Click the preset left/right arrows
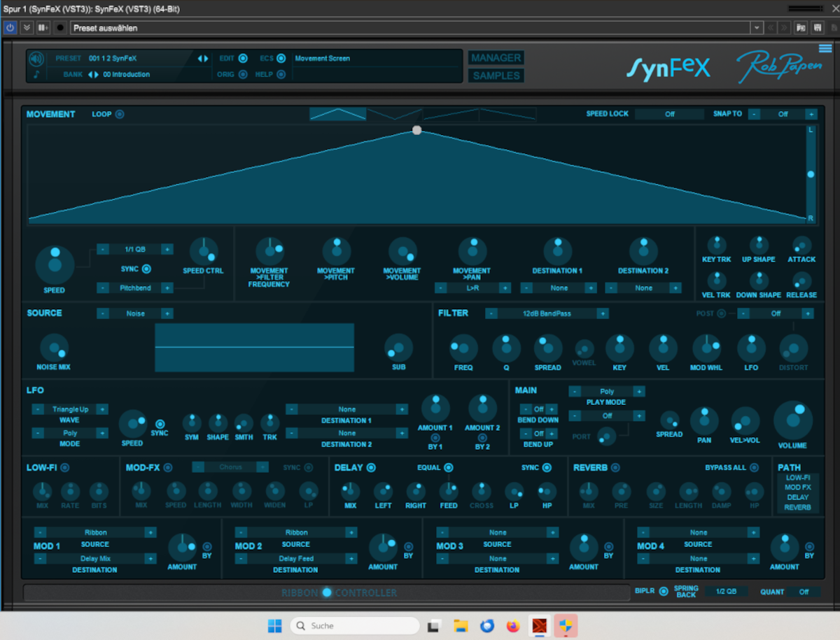The height and width of the screenshot is (640, 840). pos(203,59)
